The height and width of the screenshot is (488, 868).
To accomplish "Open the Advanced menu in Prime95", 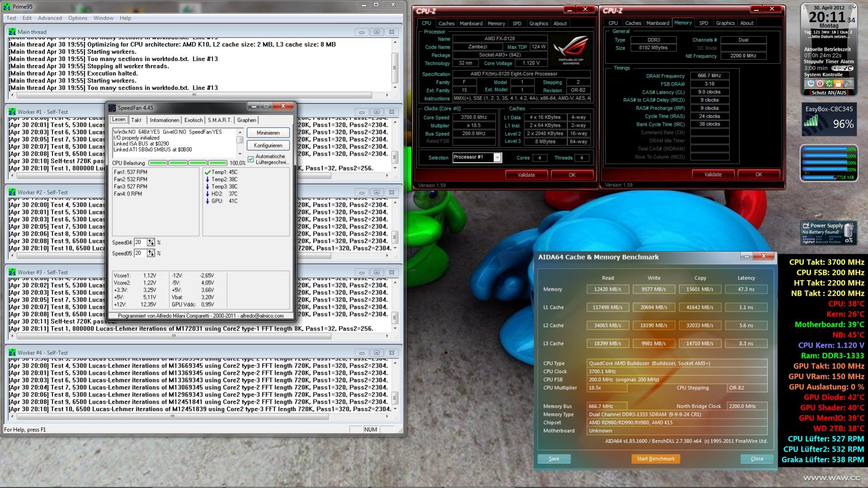I will click(x=50, y=18).
